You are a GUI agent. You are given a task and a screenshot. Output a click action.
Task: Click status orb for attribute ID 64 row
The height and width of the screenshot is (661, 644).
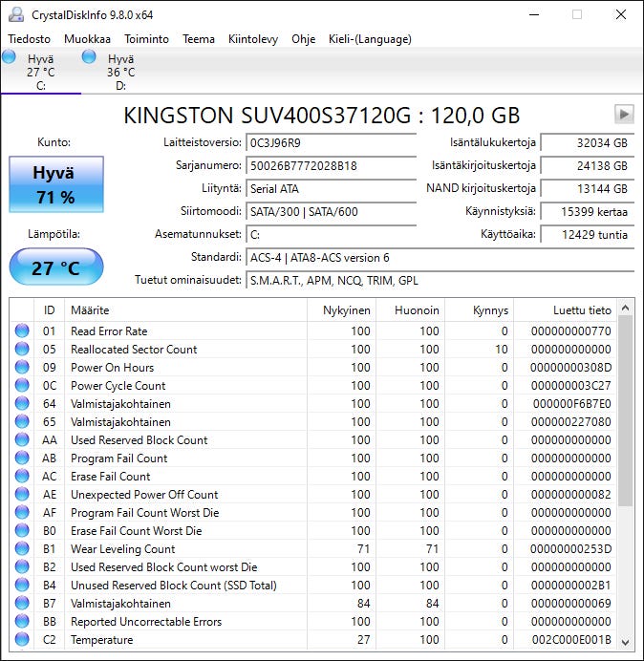point(22,403)
